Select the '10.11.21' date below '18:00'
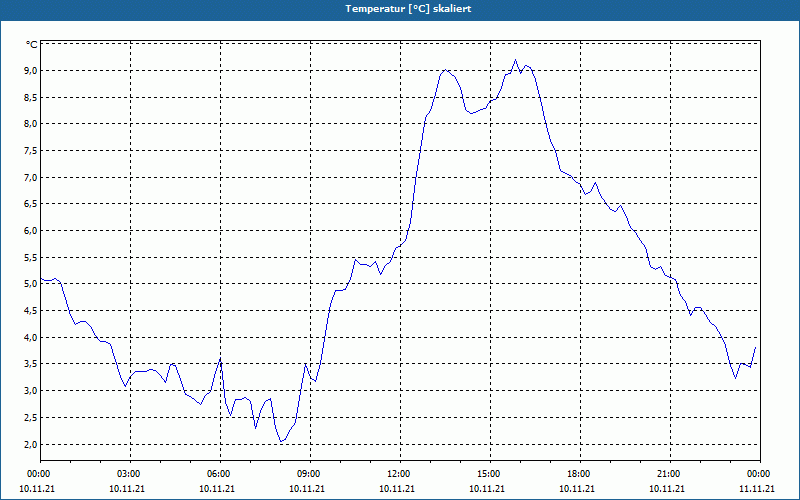The height and width of the screenshot is (500, 800). click(577, 489)
